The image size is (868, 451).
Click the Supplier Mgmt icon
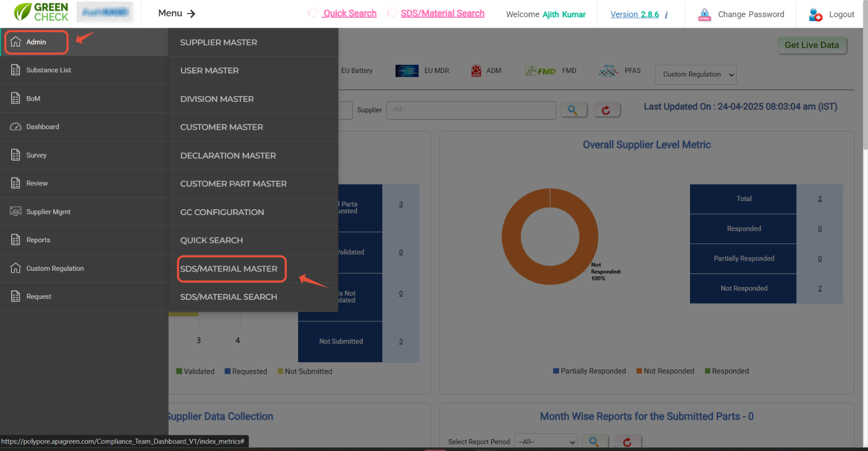click(16, 211)
